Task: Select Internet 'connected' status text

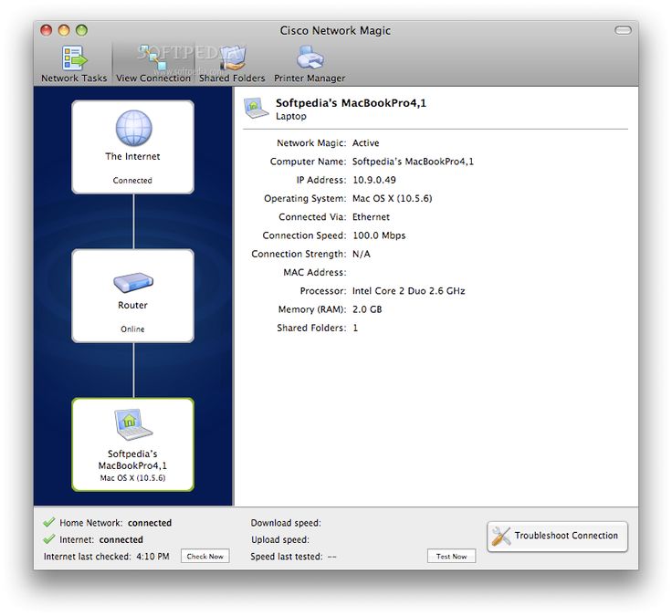Action: click(x=121, y=539)
